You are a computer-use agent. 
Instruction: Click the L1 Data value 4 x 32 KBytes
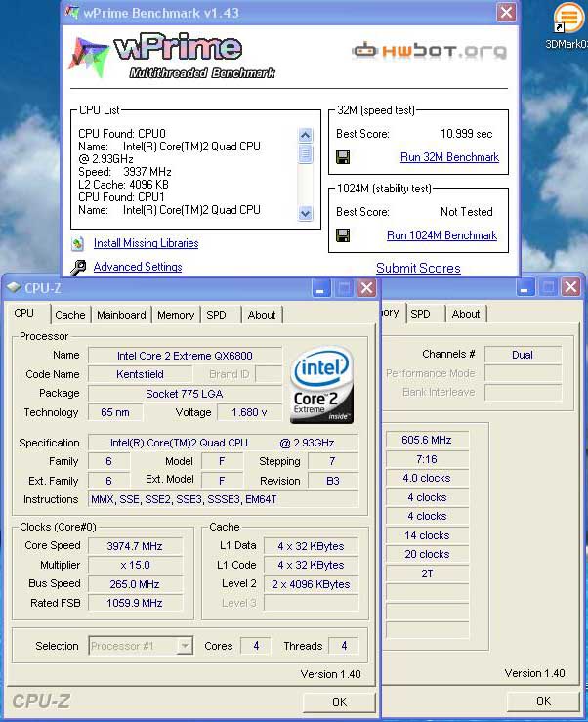click(x=311, y=546)
